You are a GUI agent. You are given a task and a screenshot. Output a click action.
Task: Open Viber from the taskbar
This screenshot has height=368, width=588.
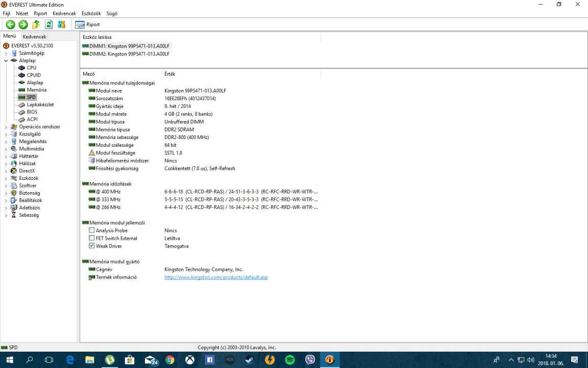[310, 360]
